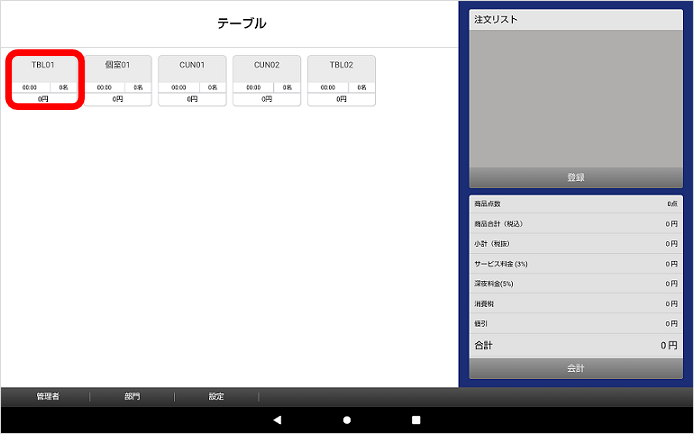Open the 個室01 private room table

tap(117, 79)
